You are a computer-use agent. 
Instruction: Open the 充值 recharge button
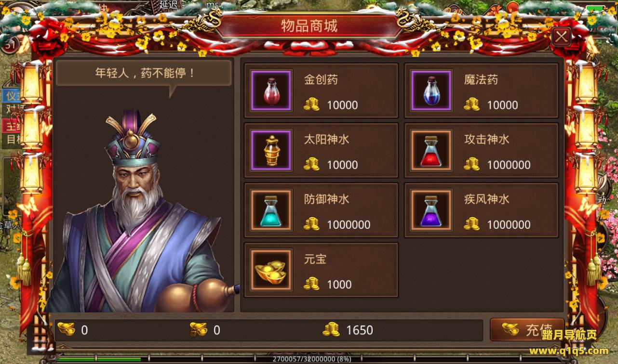click(527, 330)
